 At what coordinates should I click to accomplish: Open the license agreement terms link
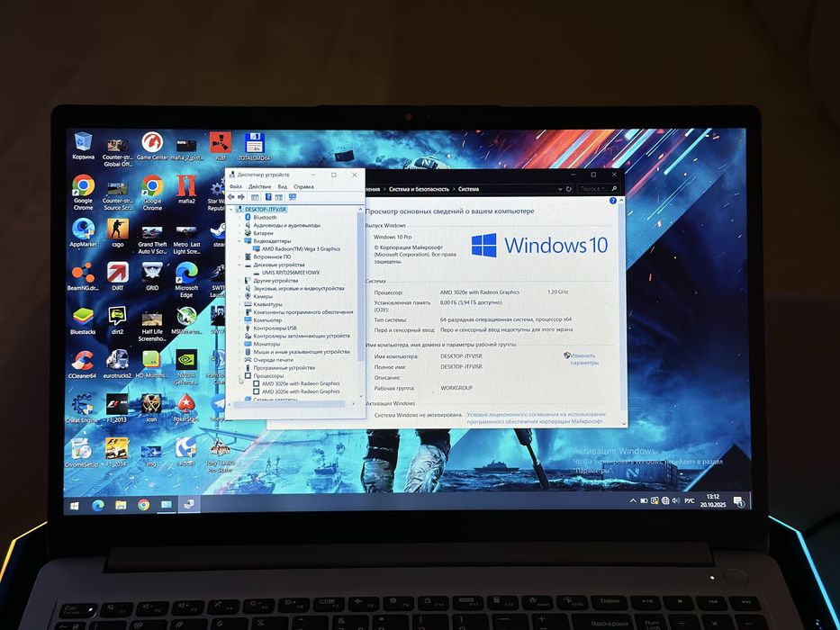537,418
